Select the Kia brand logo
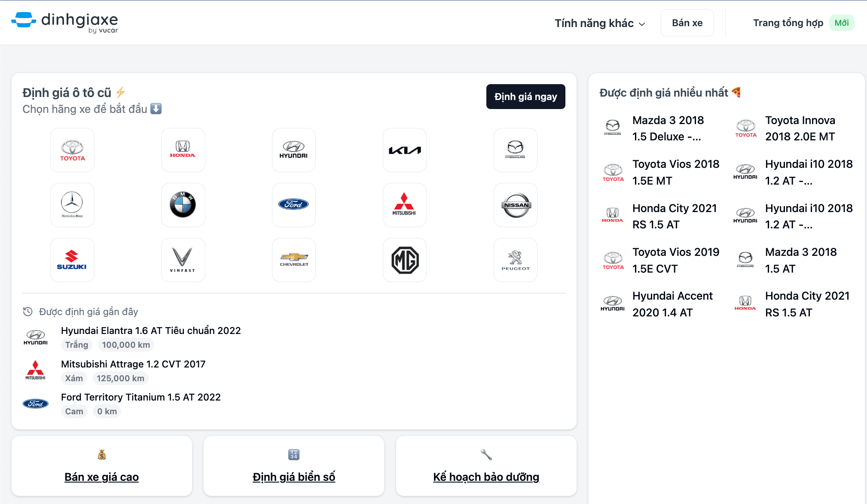867x504 pixels. (405, 150)
